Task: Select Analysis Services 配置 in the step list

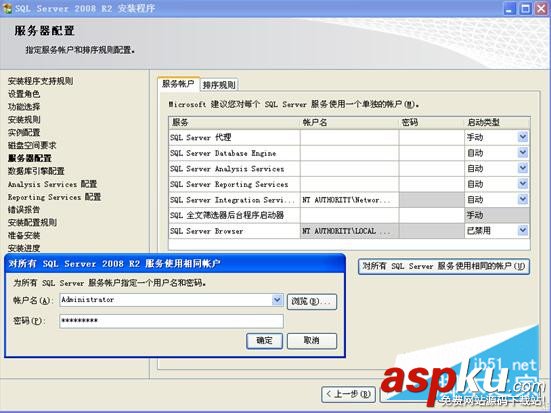Action: [52, 184]
